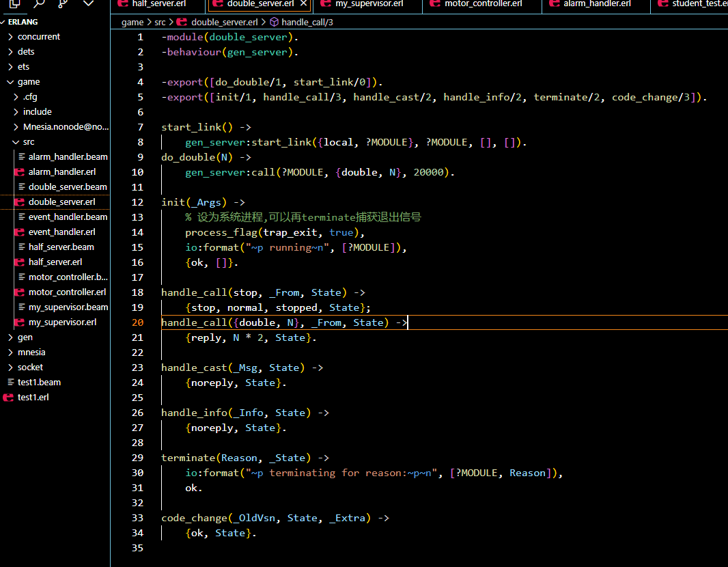Viewport: 728px width, 567px height.
Task: Open test1.erl in the explorer
Action: point(55,397)
